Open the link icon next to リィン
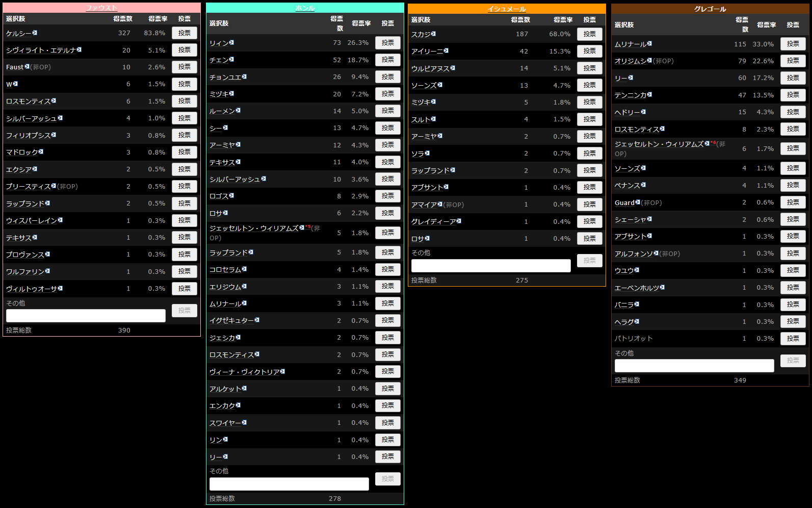Viewport: 812px width, 508px height. 231,42
